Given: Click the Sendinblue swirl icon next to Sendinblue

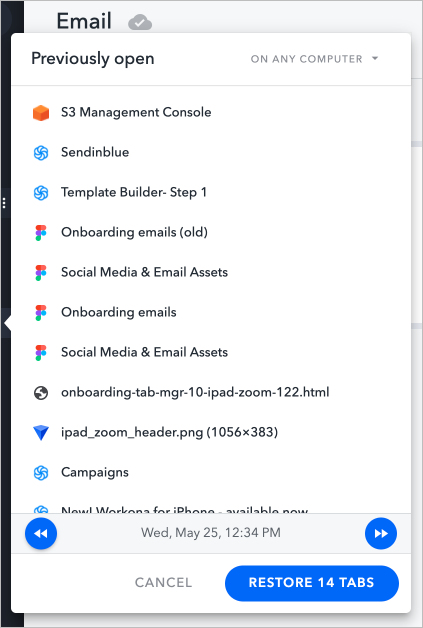Looking at the screenshot, I should click(x=41, y=153).
